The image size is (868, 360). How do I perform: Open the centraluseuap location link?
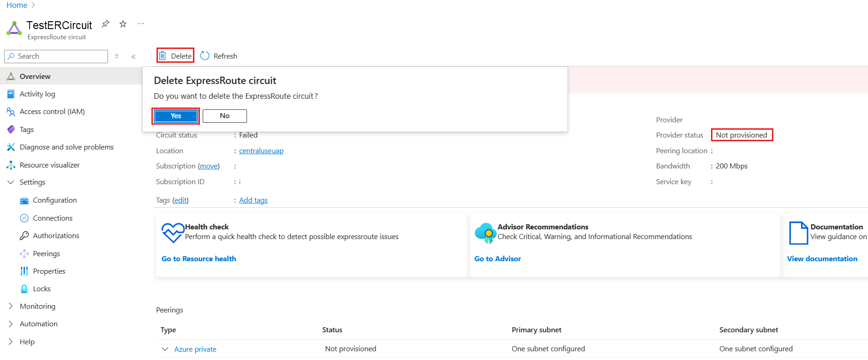pos(261,151)
